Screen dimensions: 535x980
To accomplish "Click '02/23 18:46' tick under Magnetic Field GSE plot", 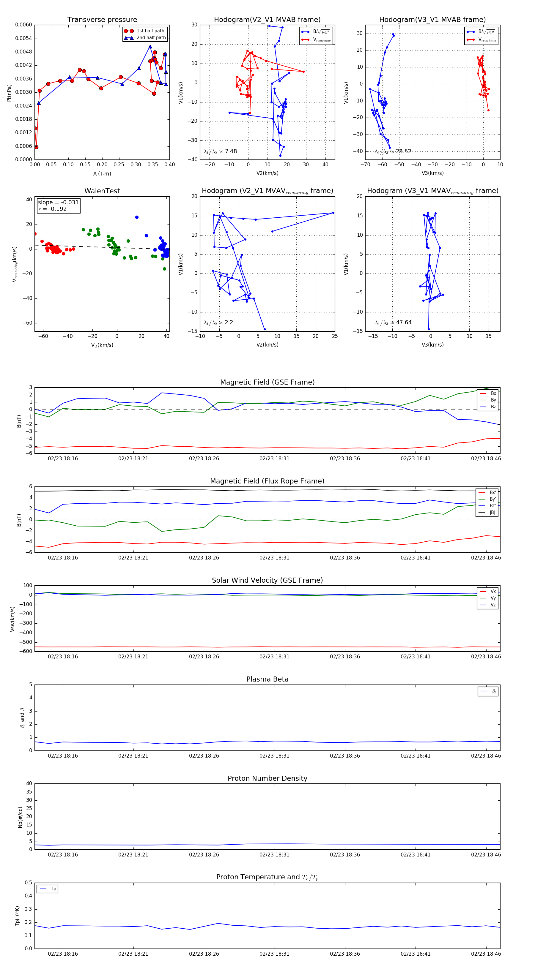I will pyautogui.click(x=486, y=459).
